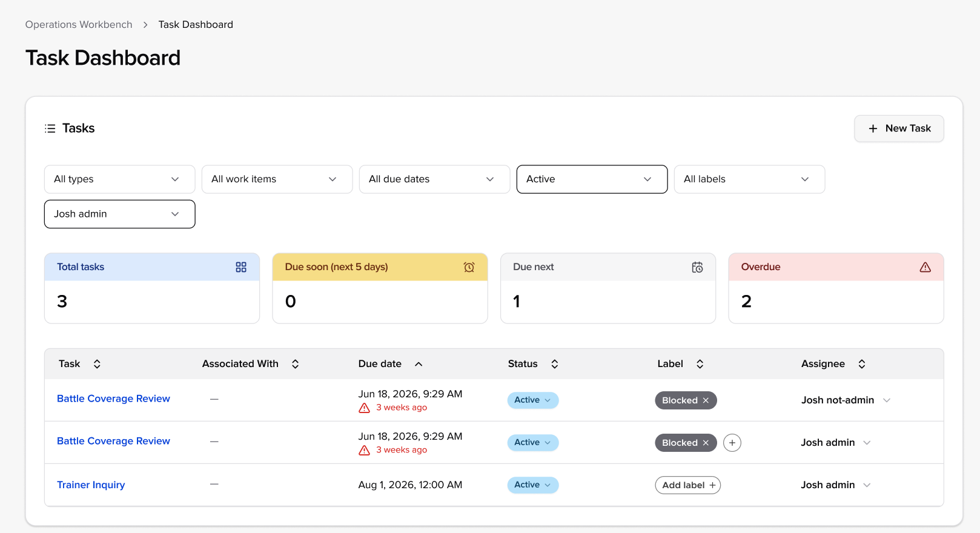Open the All labels filter dropdown
The height and width of the screenshot is (533, 980).
coord(750,179)
